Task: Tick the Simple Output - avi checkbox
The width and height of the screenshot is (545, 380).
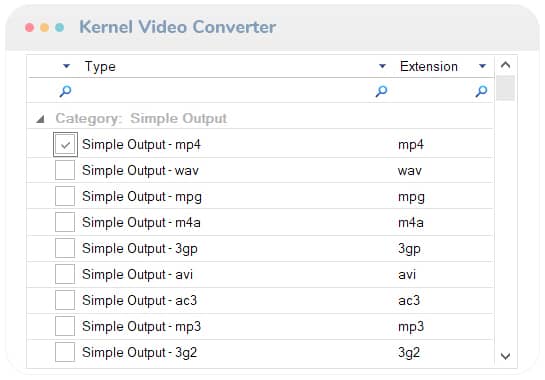Action: click(65, 274)
